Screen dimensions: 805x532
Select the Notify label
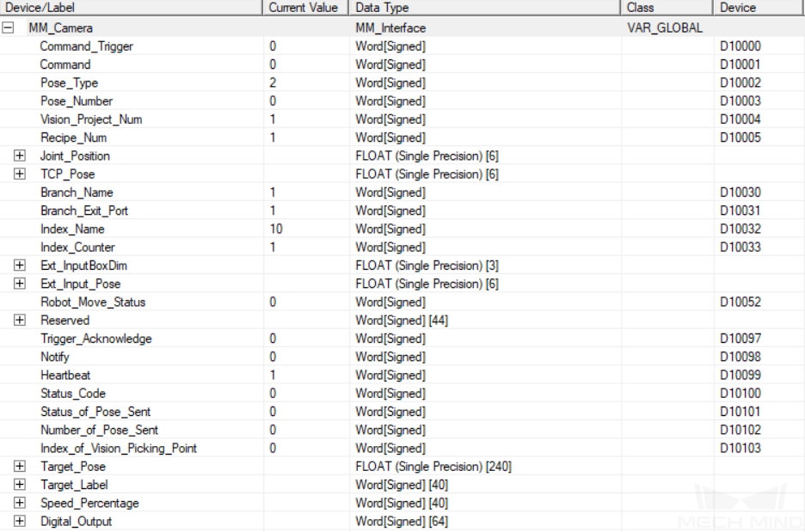coord(55,357)
